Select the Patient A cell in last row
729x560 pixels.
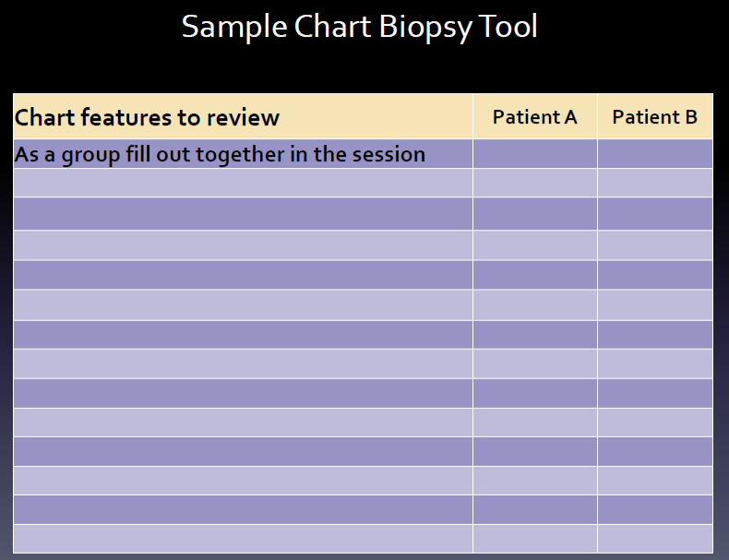[535, 539]
